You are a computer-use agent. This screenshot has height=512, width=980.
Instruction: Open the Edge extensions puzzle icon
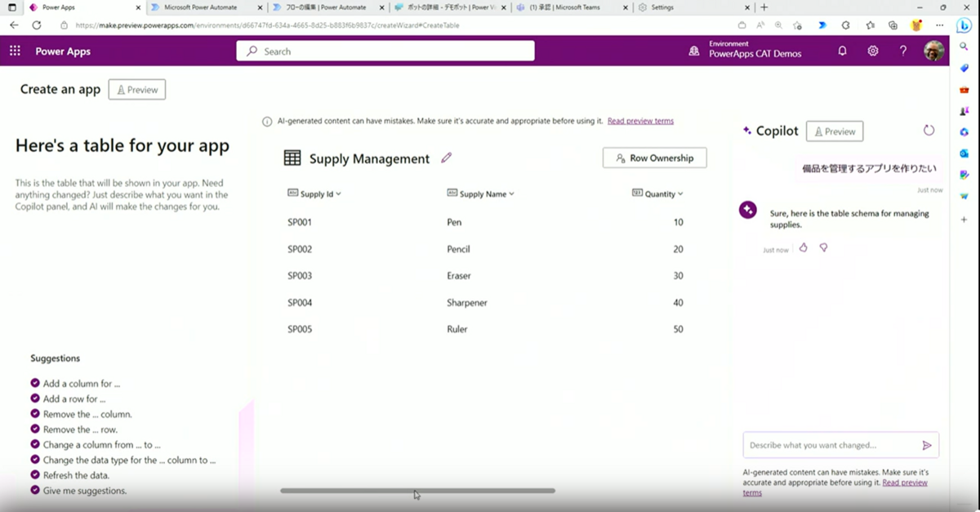click(846, 25)
